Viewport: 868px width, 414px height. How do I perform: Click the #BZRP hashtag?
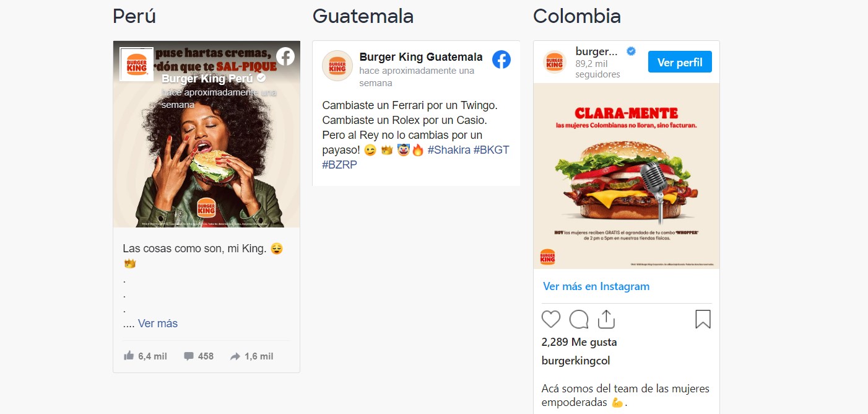click(339, 165)
